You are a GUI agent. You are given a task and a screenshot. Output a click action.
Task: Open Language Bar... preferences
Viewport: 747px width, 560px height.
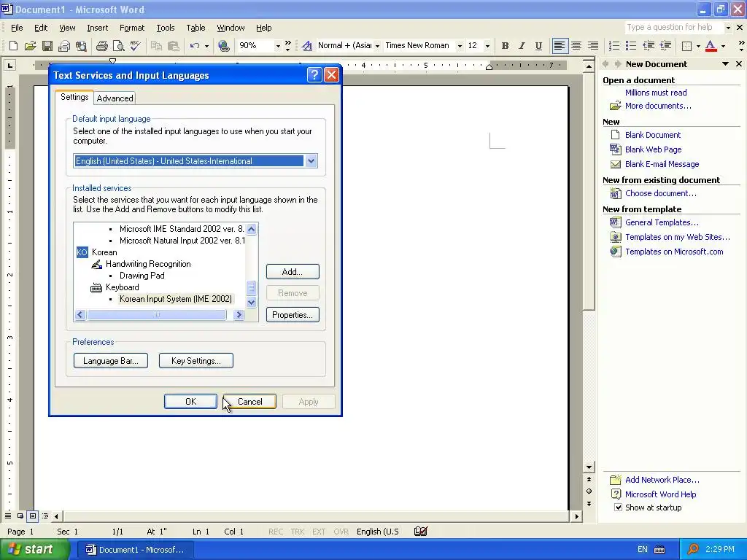[111, 360]
